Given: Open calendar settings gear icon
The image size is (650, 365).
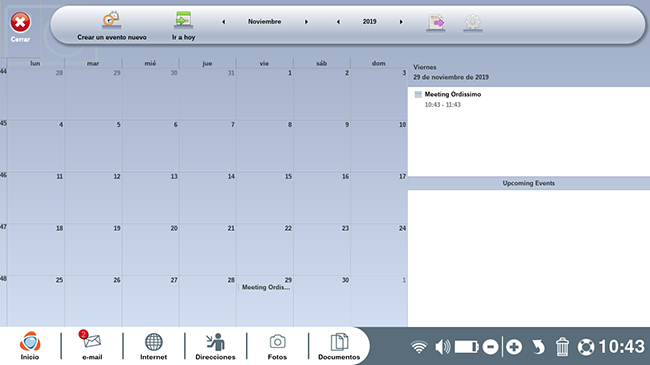Looking at the screenshot, I should (473, 22).
